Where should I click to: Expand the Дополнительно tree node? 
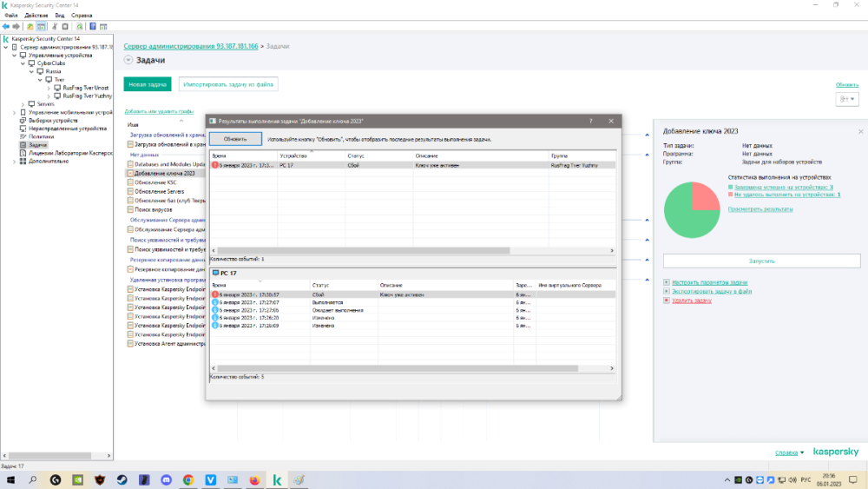point(13,161)
